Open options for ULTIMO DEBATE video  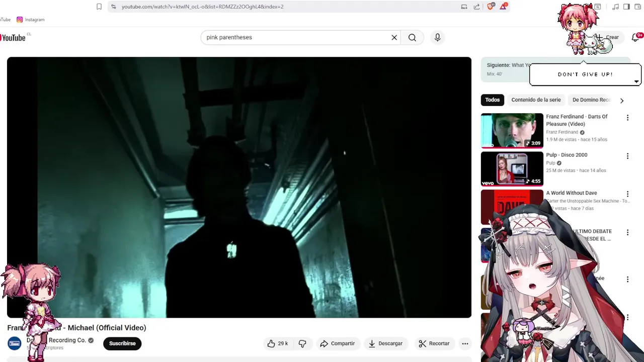627,232
